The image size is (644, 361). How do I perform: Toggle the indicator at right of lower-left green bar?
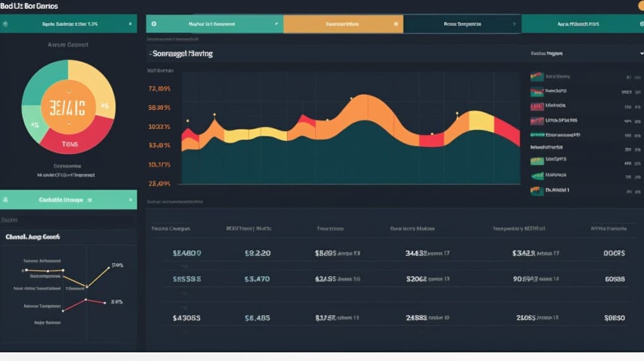point(131,199)
